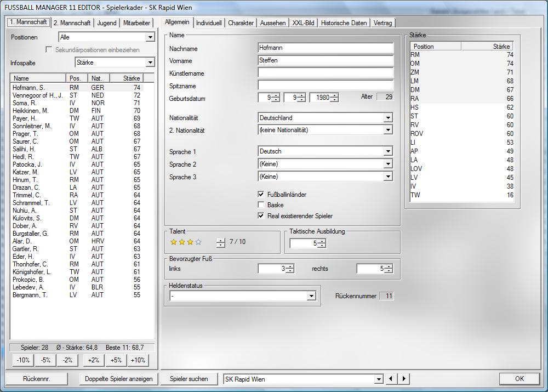Adjust the birth day stepper

pyautogui.click(x=276, y=98)
